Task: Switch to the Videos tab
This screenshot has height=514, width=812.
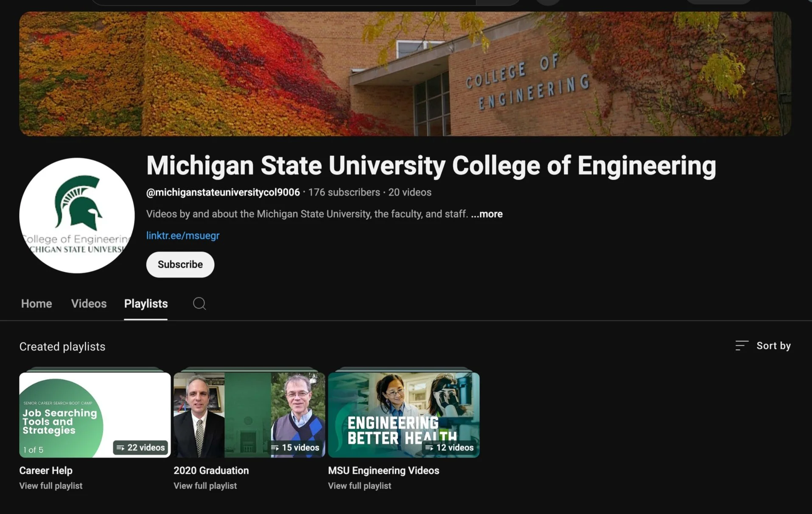Action: click(89, 303)
